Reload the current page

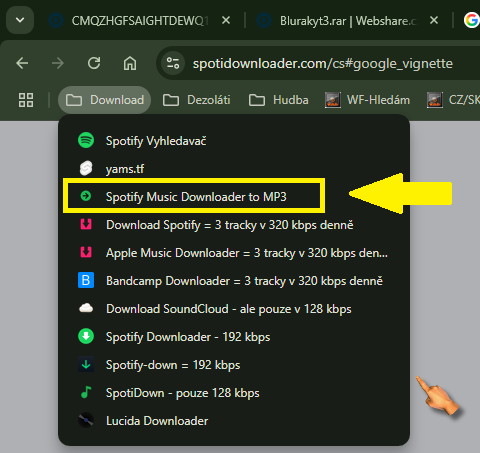coord(94,63)
